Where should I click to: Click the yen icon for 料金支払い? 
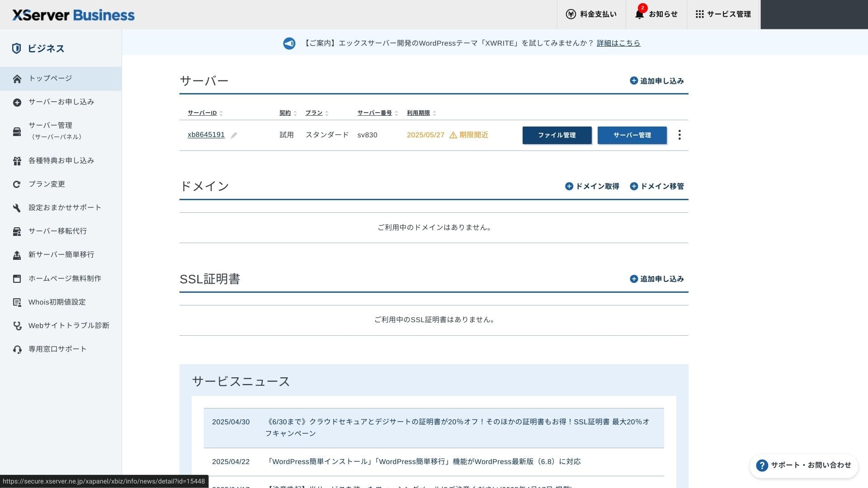(571, 14)
